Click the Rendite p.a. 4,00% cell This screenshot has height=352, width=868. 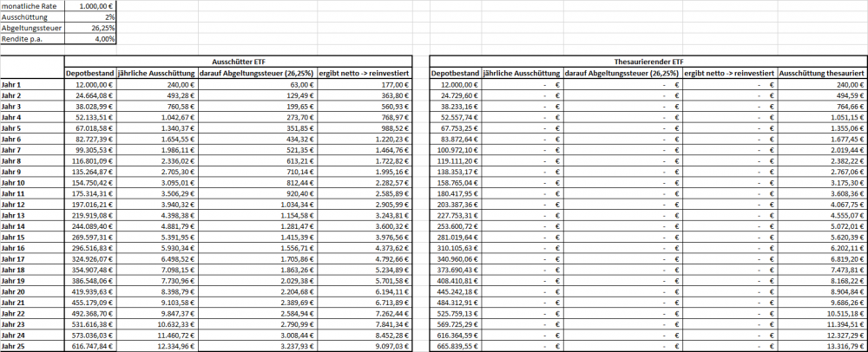click(x=91, y=39)
